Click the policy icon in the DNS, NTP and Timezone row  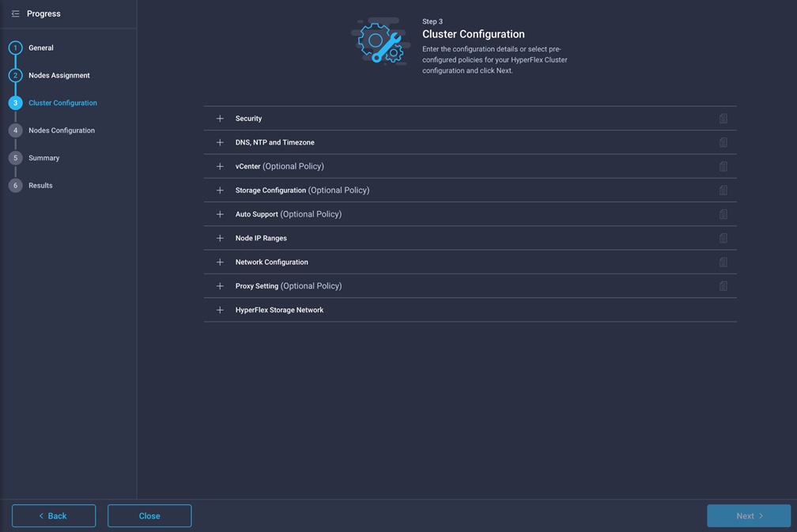tap(723, 142)
